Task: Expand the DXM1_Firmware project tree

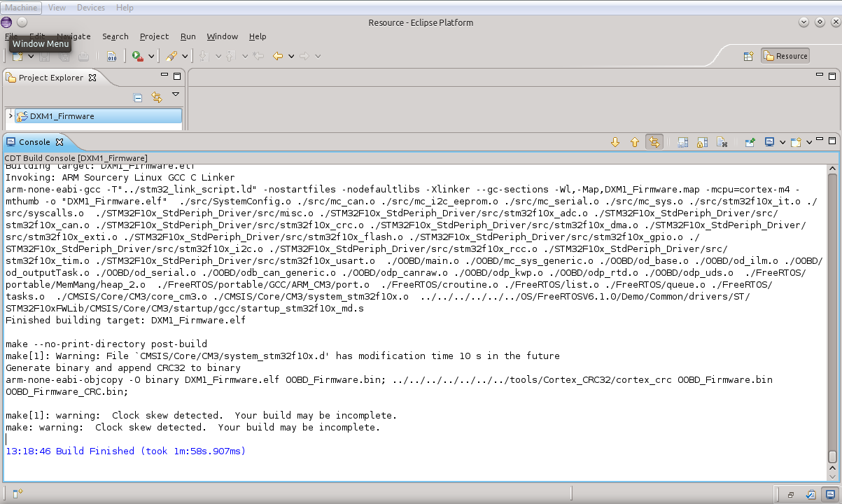Action: pos(10,116)
